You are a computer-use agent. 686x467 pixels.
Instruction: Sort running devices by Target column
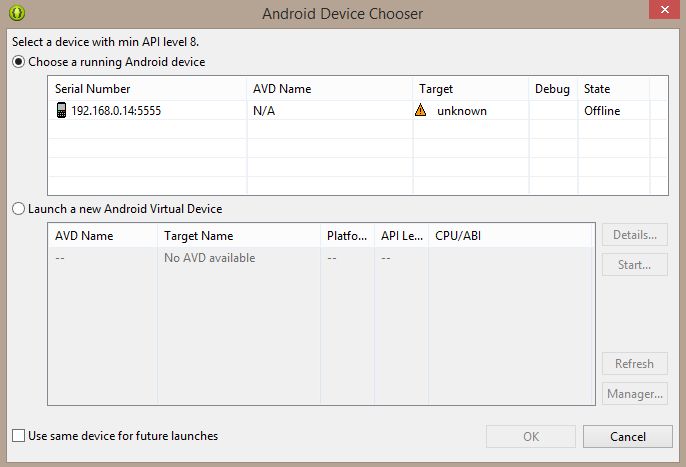pos(471,89)
